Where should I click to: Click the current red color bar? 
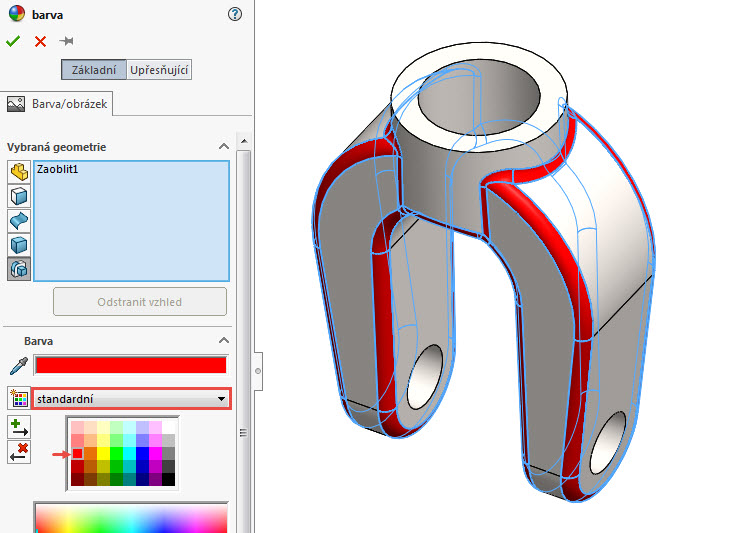[131, 365]
